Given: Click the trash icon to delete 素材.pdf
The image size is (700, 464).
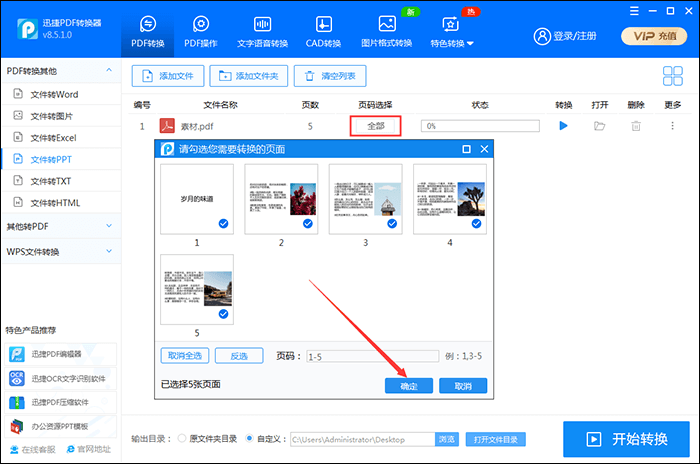Looking at the screenshot, I should [x=635, y=126].
